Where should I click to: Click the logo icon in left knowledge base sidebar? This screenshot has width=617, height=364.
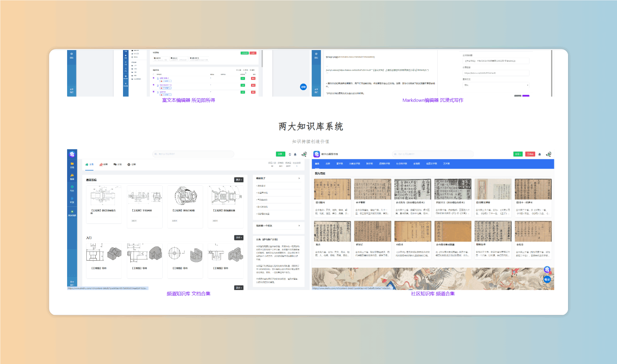point(72,154)
